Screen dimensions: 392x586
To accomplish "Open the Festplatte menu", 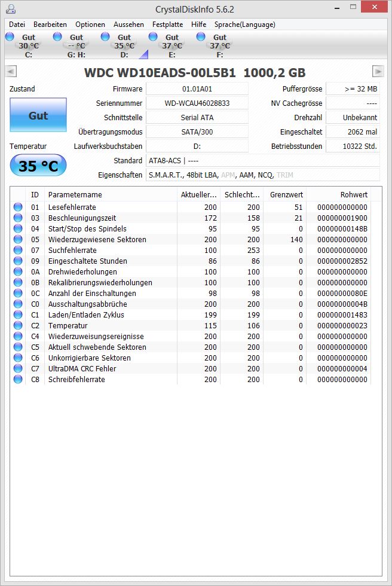I will point(168,25).
